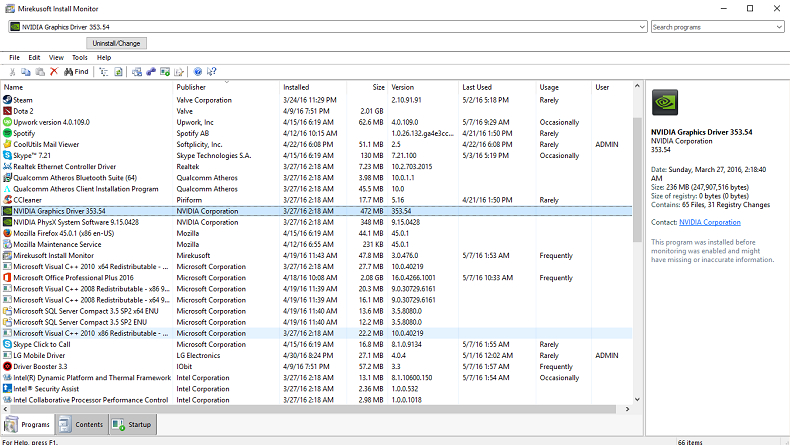Click the large NVIDIA logo in details panel
Viewport: 790px width, 445px height.
(665, 102)
